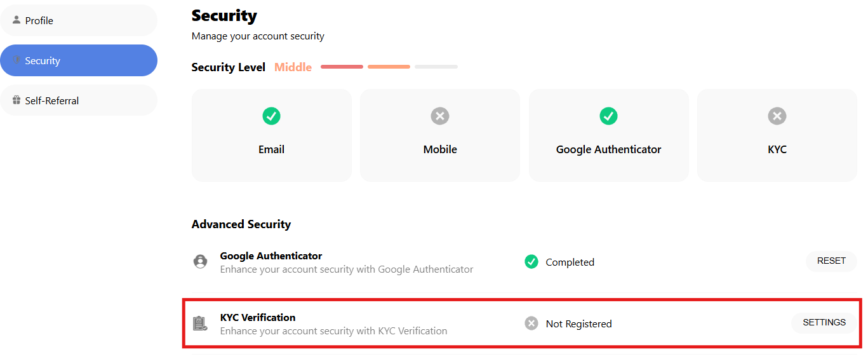Click the KYC Verification row title

tap(258, 317)
